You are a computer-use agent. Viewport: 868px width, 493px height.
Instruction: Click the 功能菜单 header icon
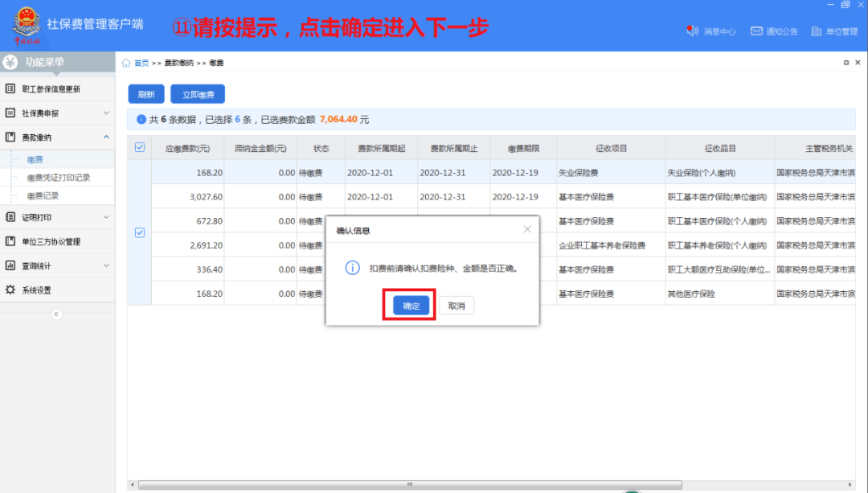(8, 60)
